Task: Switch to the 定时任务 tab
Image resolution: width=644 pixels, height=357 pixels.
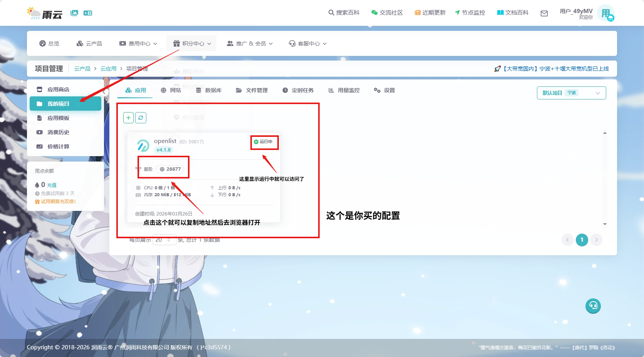Action: (298, 90)
